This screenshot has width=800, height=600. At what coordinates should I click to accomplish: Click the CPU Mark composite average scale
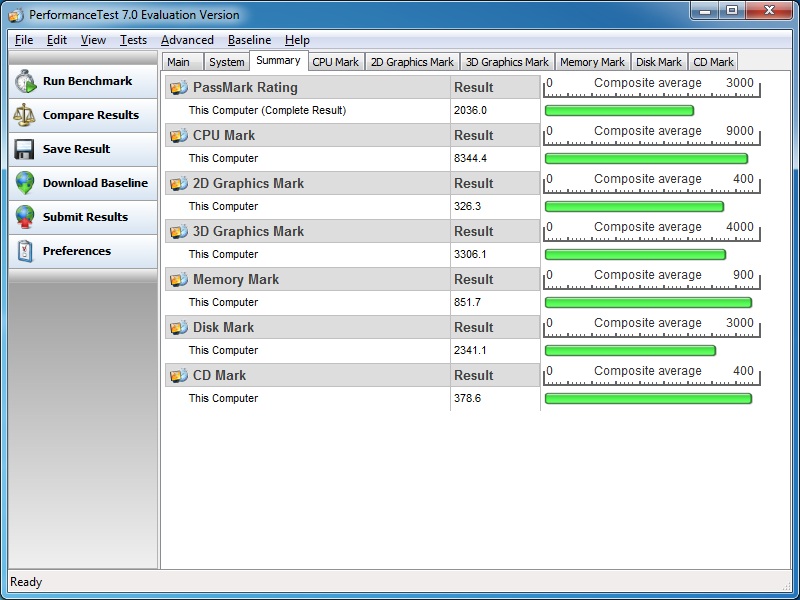tap(652, 135)
